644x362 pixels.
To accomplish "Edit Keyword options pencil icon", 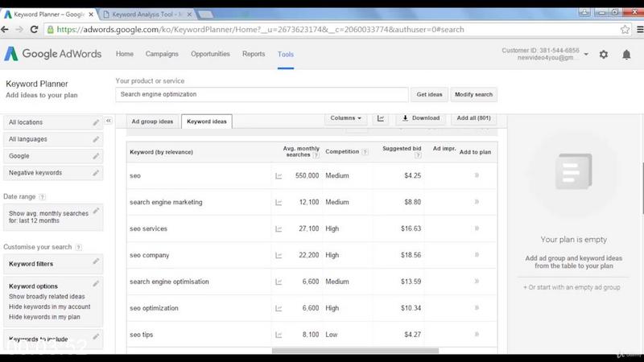I will [x=96, y=283].
